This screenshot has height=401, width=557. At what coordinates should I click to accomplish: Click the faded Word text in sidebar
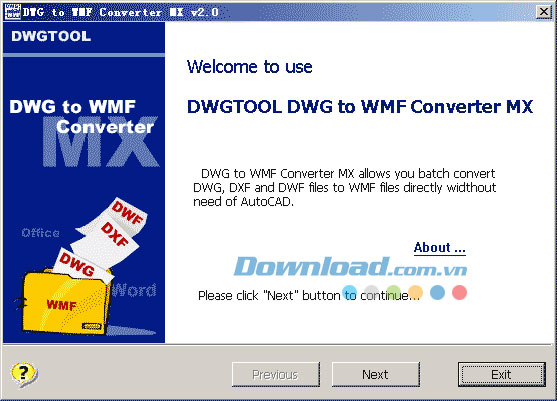point(134,290)
